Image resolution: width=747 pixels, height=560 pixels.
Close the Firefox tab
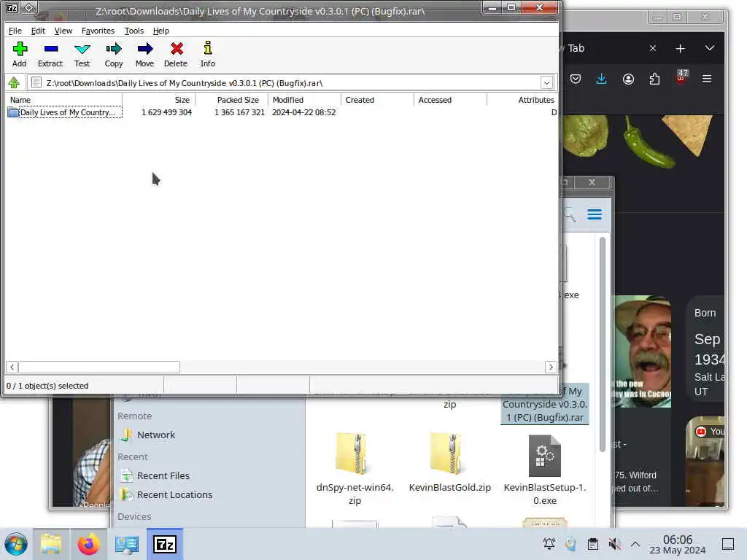(x=653, y=48)
